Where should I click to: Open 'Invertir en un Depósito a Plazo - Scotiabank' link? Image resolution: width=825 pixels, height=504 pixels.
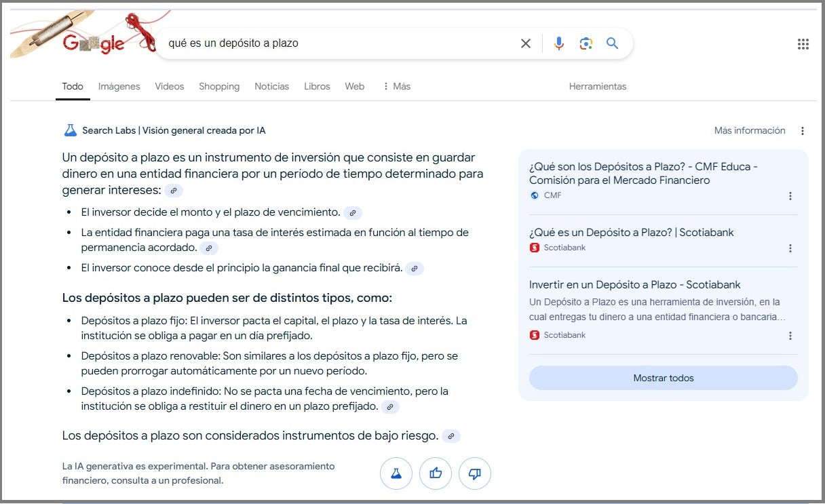point(635,284)
